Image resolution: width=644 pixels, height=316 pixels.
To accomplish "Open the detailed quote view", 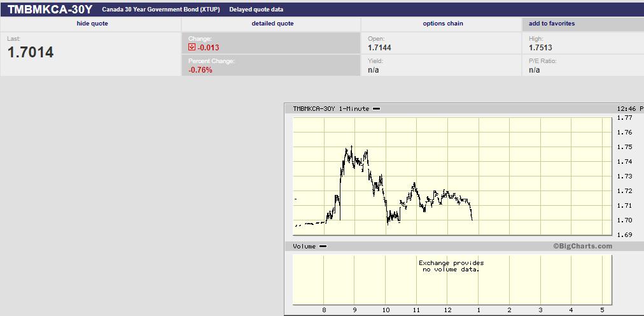I will pos(272,24).
